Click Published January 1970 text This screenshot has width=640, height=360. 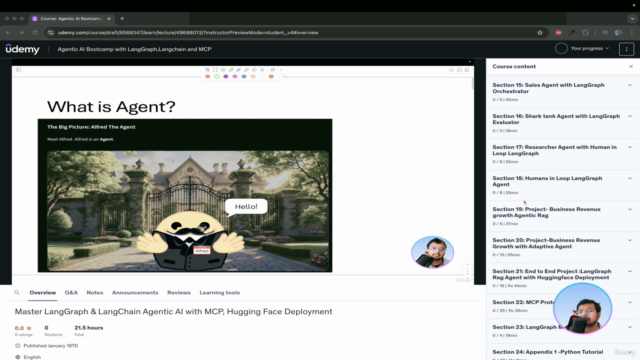[51, 346]
